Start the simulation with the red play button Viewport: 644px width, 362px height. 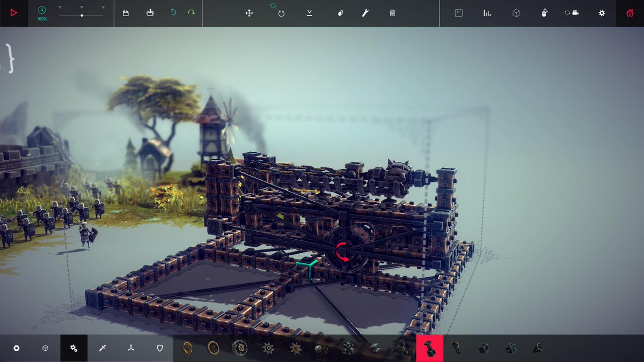(x=13, y=13)
